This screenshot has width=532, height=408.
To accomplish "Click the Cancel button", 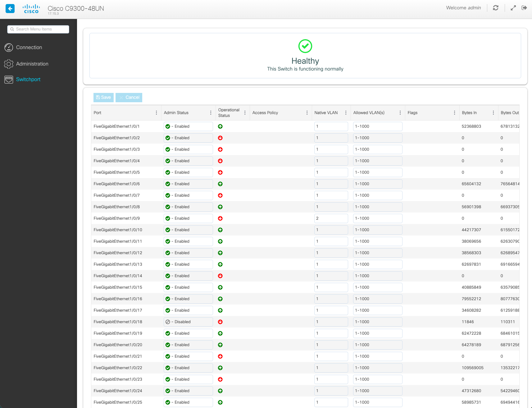I will click(129, 98).
